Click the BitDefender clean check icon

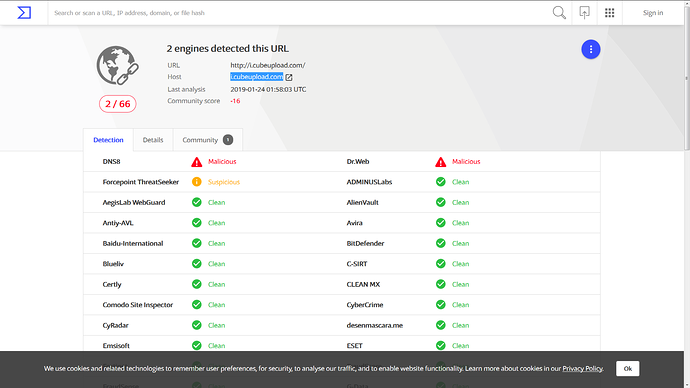point(440,243)
